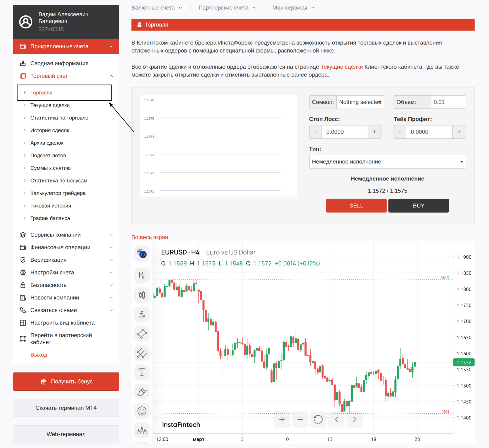489x448 pixels.
Task: Click the EURUSD symbol flag icon
Action: (142, 254)
